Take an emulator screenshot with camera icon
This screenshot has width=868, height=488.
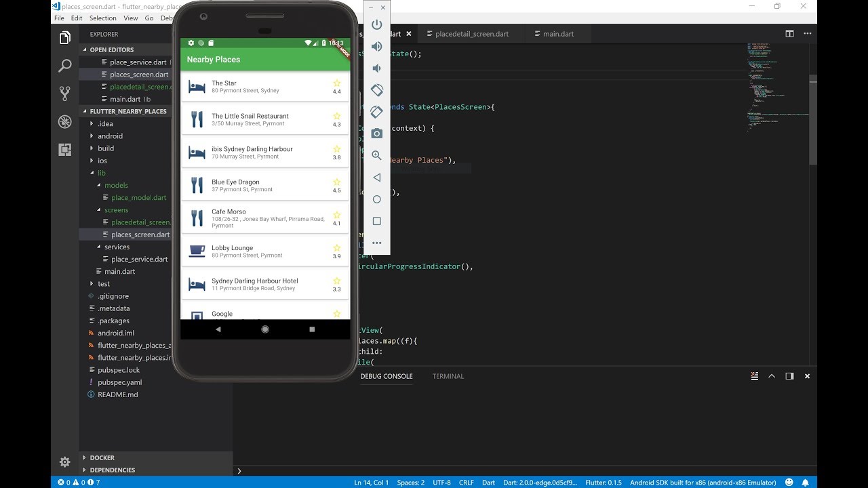pyautogui.click(x=377, y=134)
